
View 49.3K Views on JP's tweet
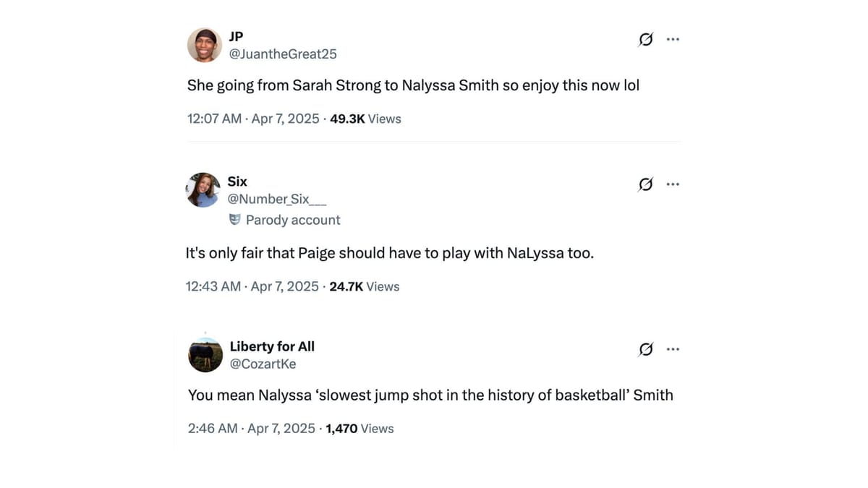tap(365, 119)
